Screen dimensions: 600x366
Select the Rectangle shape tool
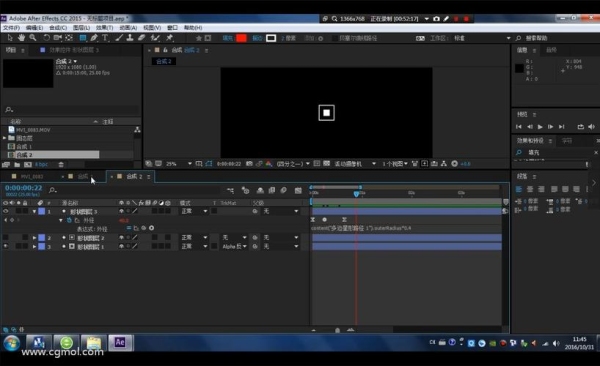click(x=82, y=38)
